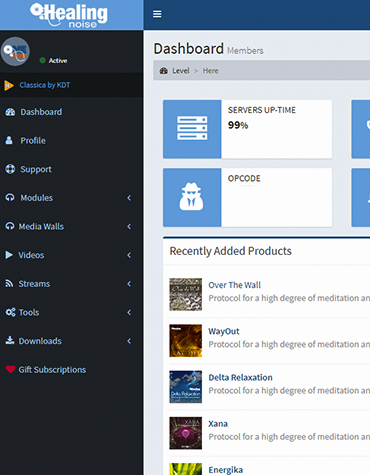Click the Support lifebuoy icon
The image size is (370, 475).
(10, 169)
